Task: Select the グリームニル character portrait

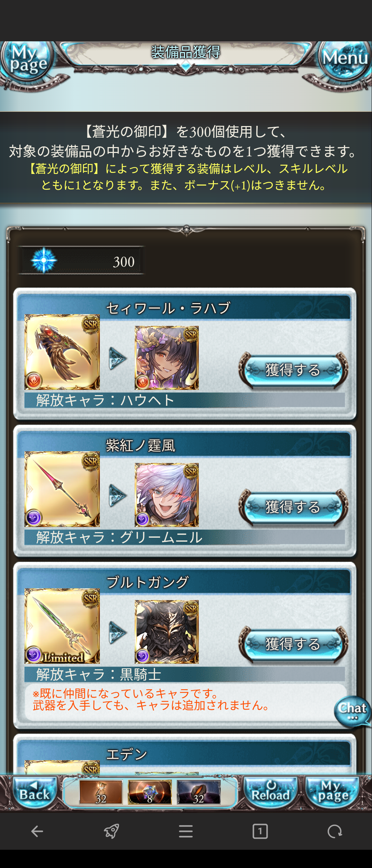Action: point(167,495)
